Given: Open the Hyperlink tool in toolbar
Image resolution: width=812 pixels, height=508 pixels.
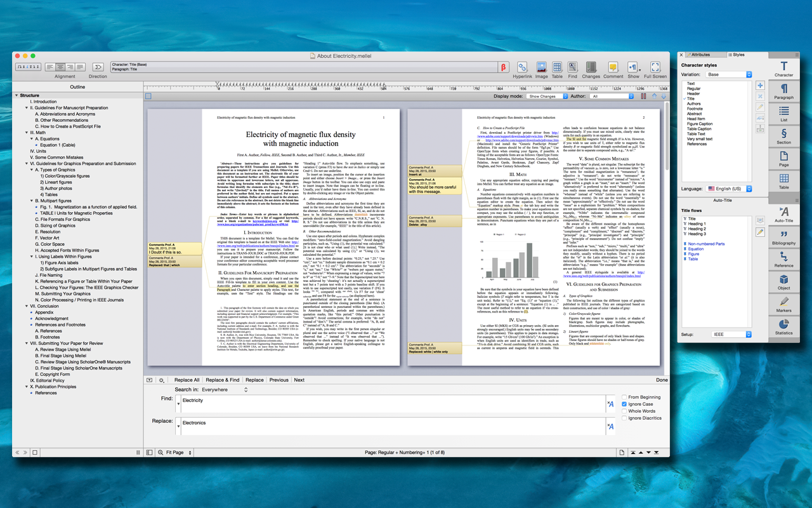Looking at the screenshot, I should click(x=522, y=68).
